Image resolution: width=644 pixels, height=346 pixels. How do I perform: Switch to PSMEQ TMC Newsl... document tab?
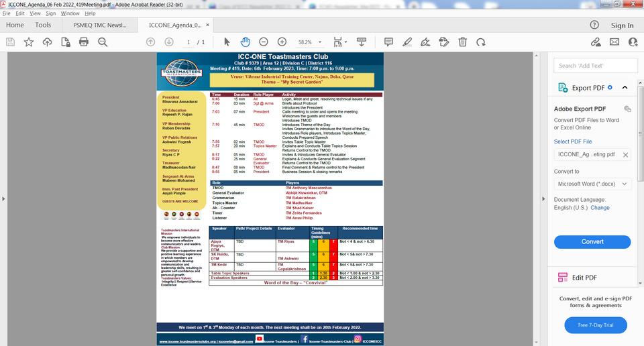[x=100, y=25]
